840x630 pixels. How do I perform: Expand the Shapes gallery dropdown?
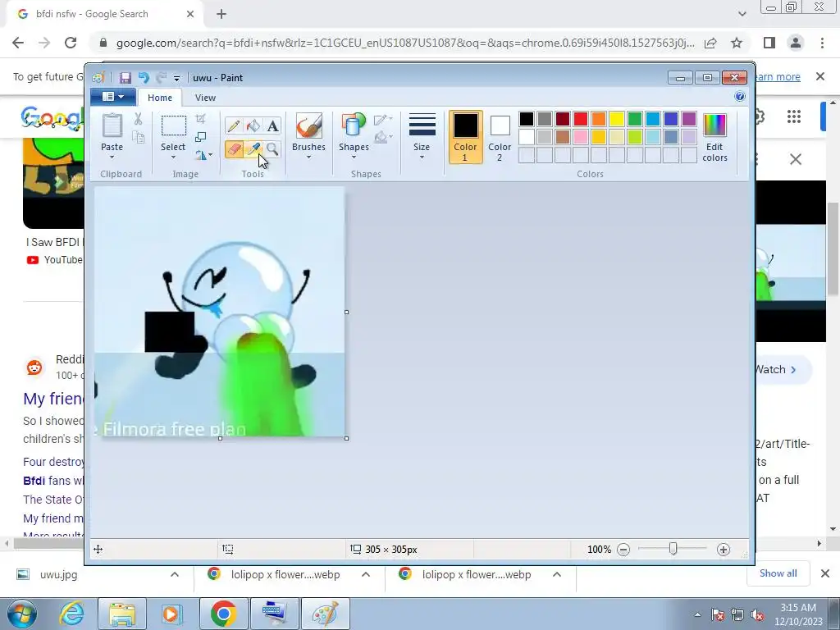354,157
